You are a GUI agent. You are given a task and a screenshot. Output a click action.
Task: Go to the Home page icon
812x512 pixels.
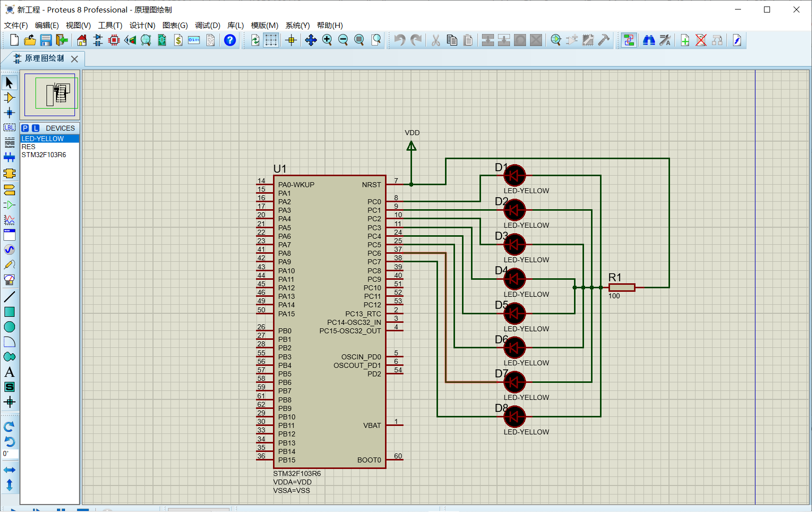(82, 40)
